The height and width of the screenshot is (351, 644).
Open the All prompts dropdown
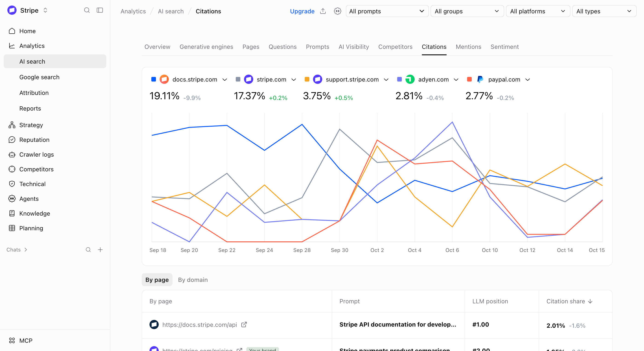pyautogui.click(x=387, y=11)
